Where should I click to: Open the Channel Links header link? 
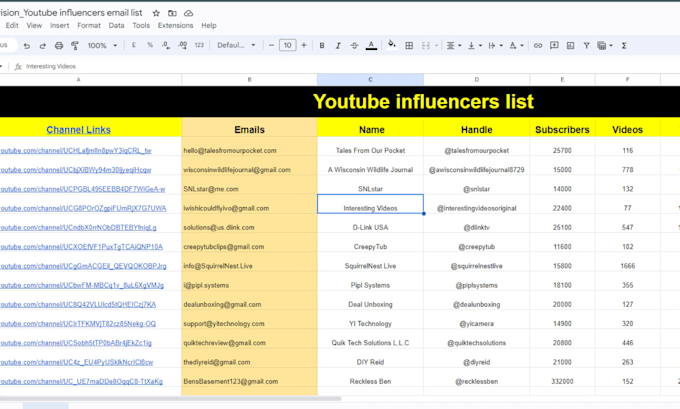click(x=78, y=130)
